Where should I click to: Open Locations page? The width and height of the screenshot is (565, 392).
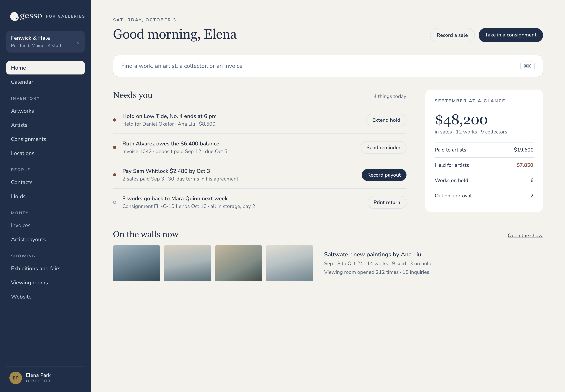point(46,153)
